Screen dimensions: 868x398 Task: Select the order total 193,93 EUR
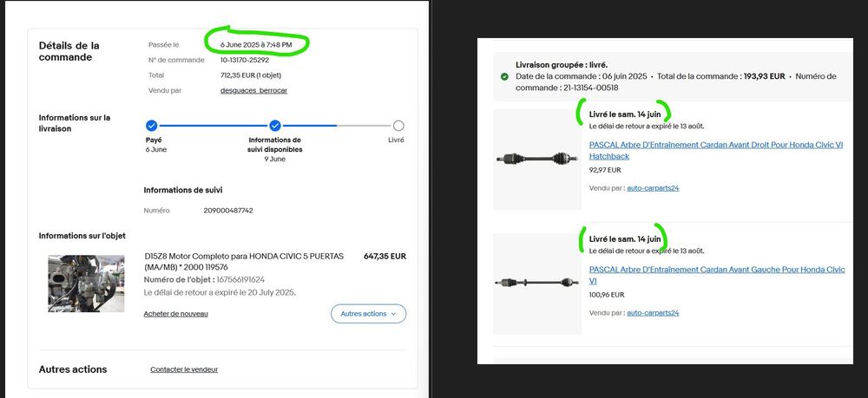pyautogui.click(x=764, y=76)
